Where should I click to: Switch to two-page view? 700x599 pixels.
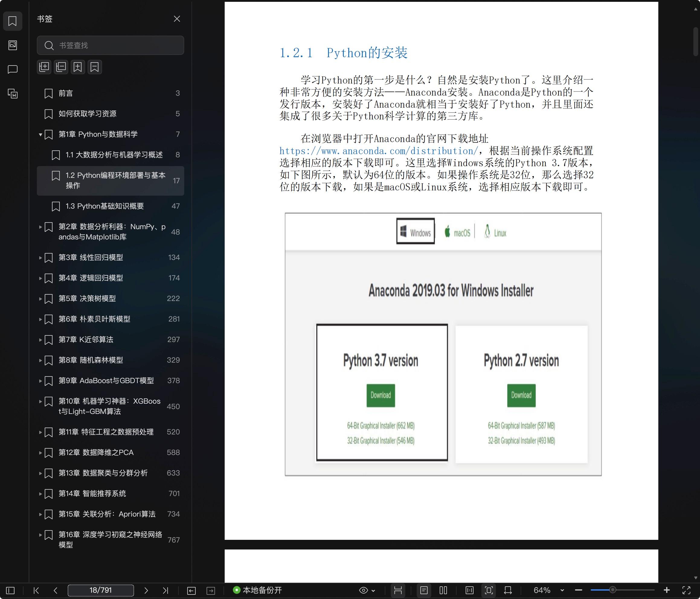point(443,590)
